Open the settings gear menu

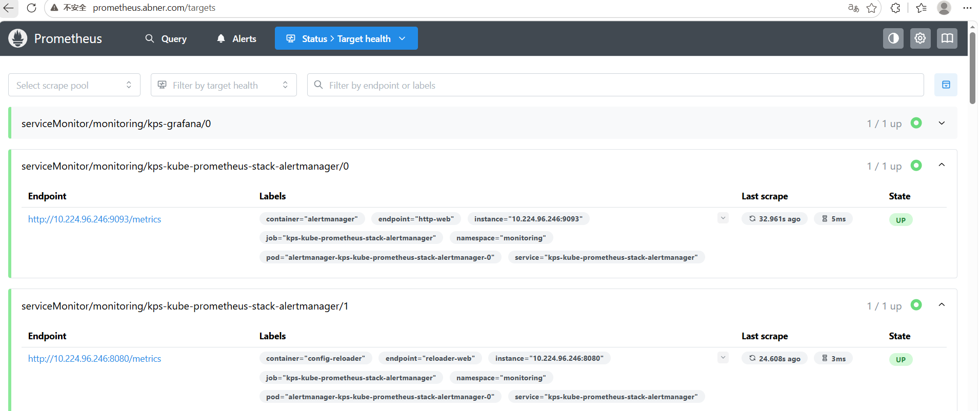pyautogui.click(x=920, y=38)
